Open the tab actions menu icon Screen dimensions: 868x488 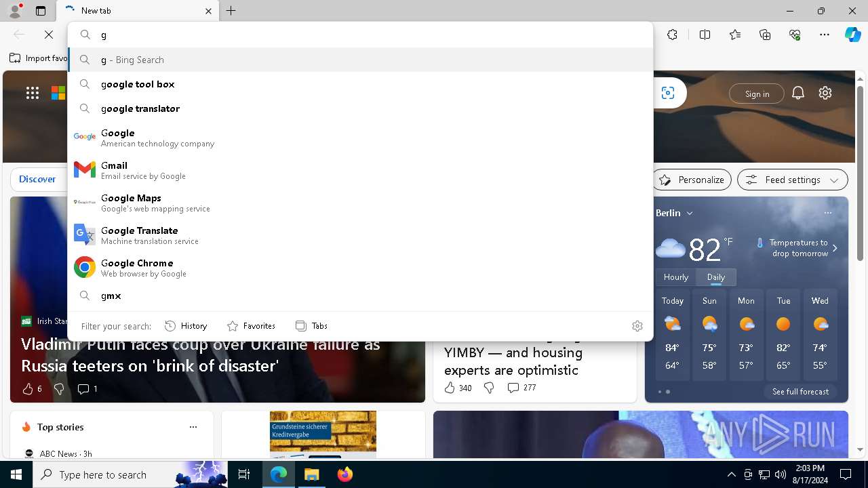click(x=41, y=11)
